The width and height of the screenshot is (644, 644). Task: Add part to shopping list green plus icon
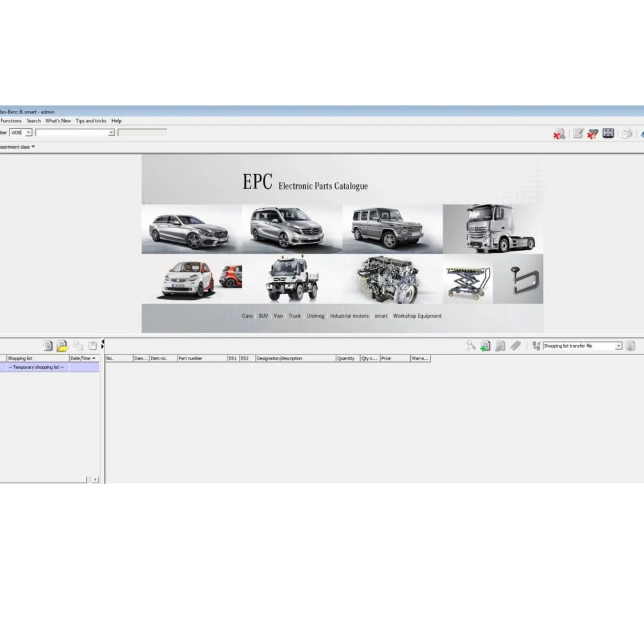485,346
